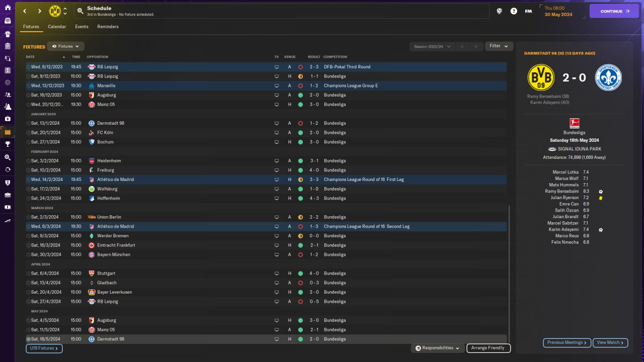Screen dimensions: 644x362
Task: Click the TV icon in the Marseille row
Action: (x=276, y=86)
